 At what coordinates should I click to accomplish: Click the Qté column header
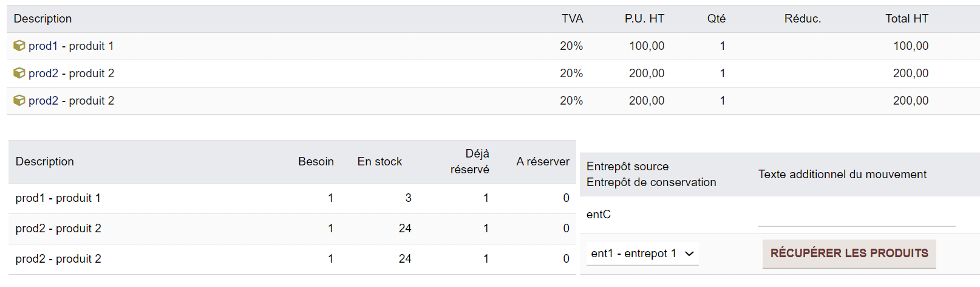point(716,19)
